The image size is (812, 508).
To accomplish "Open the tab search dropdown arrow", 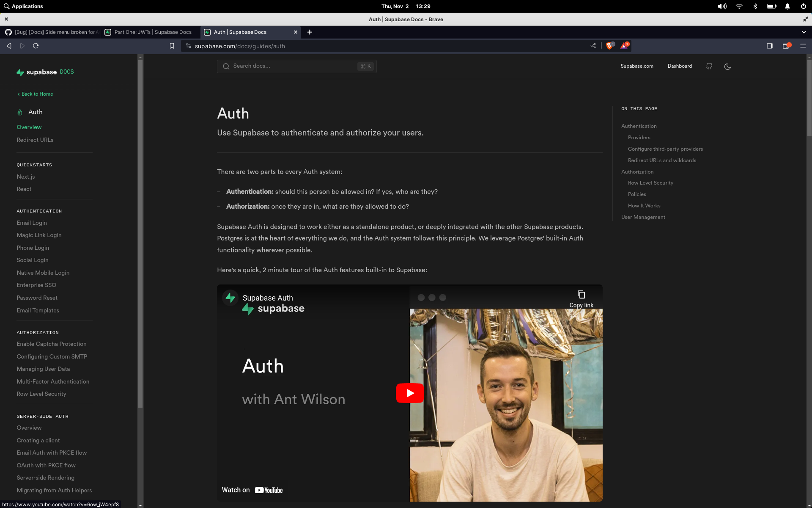I will (803, 32).
